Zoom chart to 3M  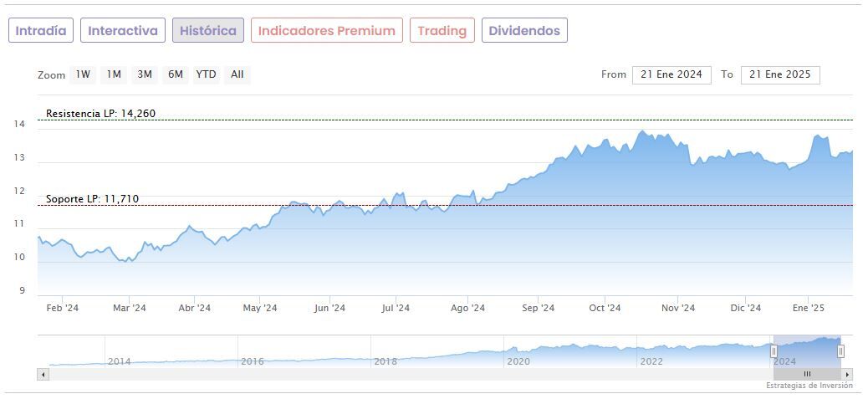pyautogui.click(x=145, y=74)
